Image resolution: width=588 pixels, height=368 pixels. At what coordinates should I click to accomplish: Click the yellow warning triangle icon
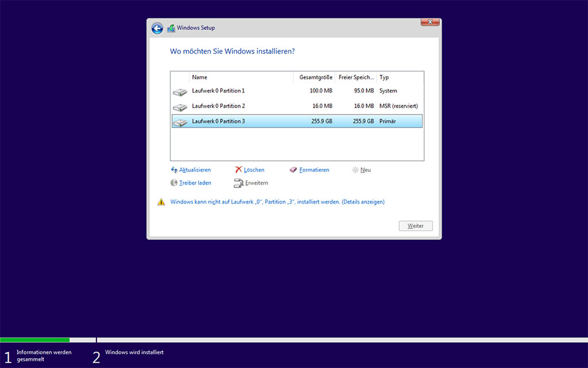pyautogui.click(x=161, y=202)
